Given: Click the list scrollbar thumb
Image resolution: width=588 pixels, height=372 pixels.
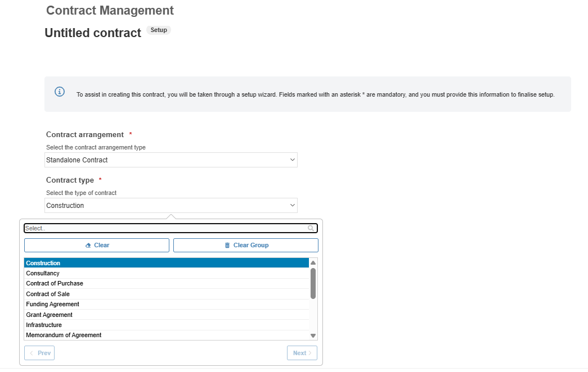Looking at the screenshot, I should coord(313,284).
